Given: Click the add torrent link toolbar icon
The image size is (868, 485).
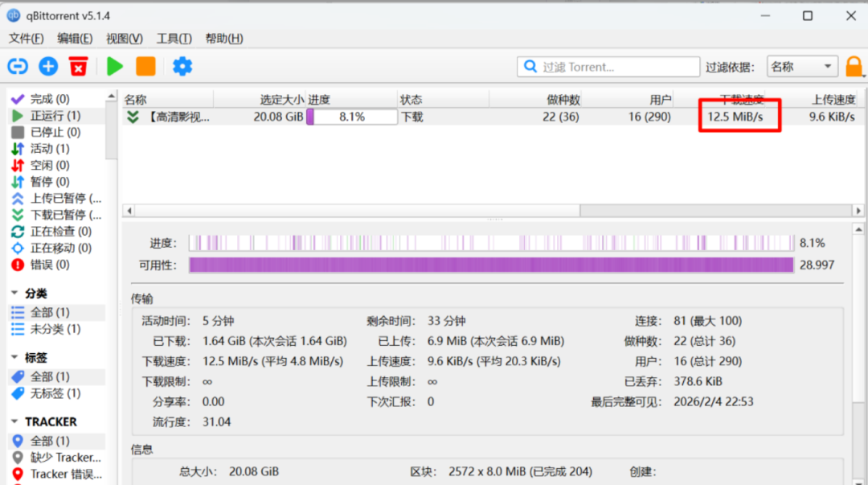Looking at the screenshot, I should click(x=17, y=67).
